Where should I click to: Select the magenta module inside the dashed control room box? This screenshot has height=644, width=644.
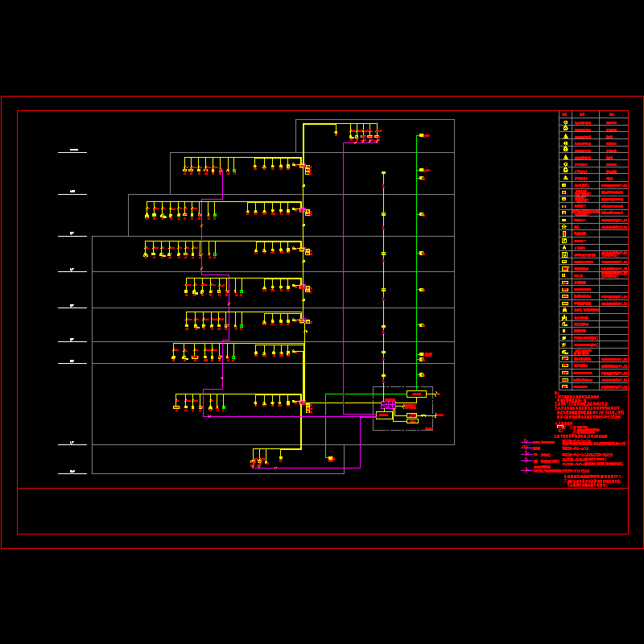pyautogui.click(x=389, y=403)
